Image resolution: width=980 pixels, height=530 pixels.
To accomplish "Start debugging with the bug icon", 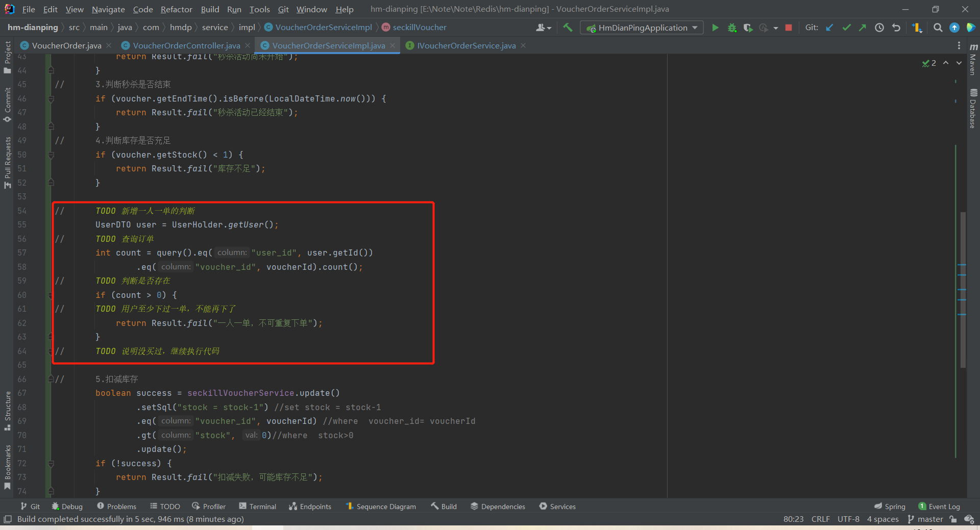I will [732, 28].
